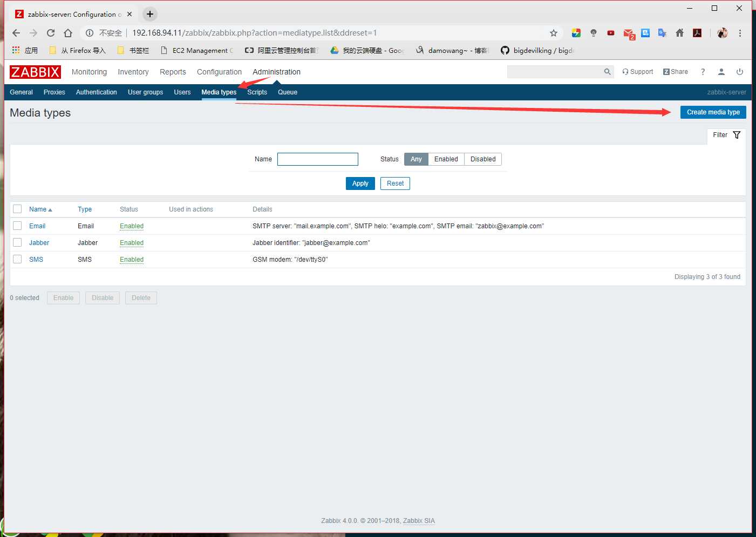Screen dimensions: 756x537
Task: Bookmark this page with the star icon
Action: (x=553, y=33)
